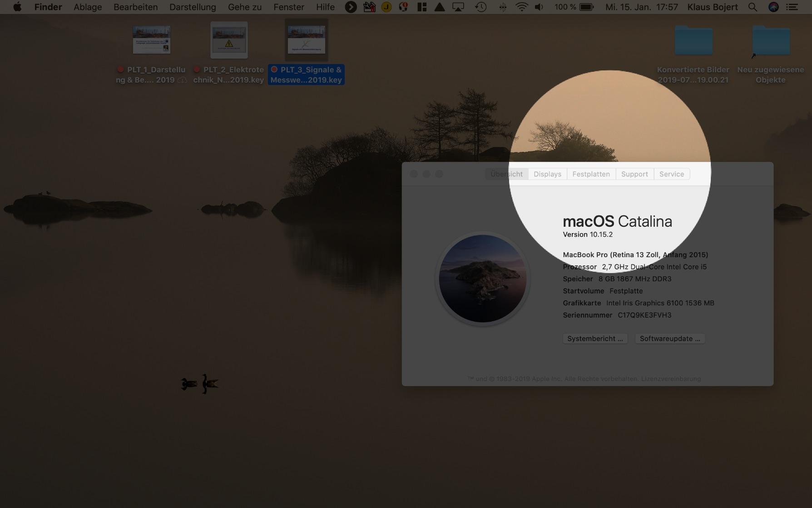The width and height of the screenshot is (812, 508).
Task: Click the Time Machine menu bar icon
Action: 480,7
